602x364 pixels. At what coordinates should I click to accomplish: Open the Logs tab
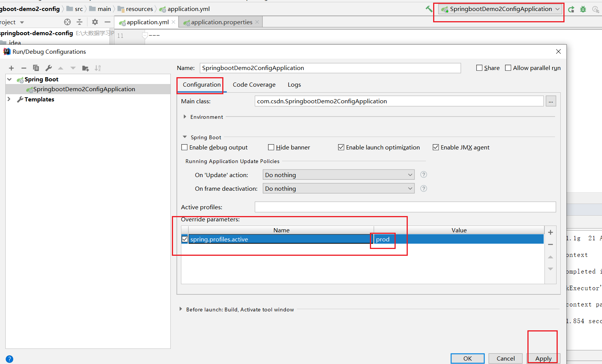[x=294, y=85]
